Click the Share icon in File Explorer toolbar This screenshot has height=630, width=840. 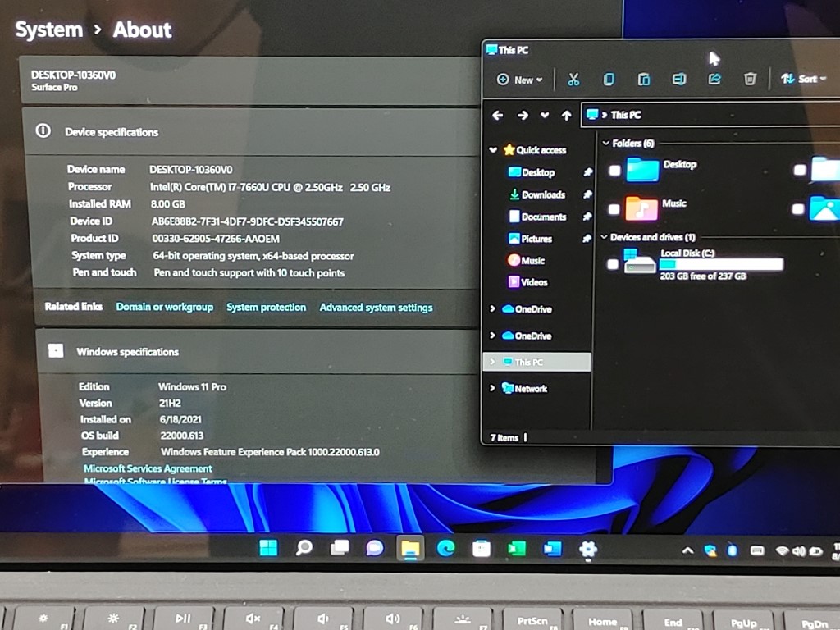coord(714,80)
